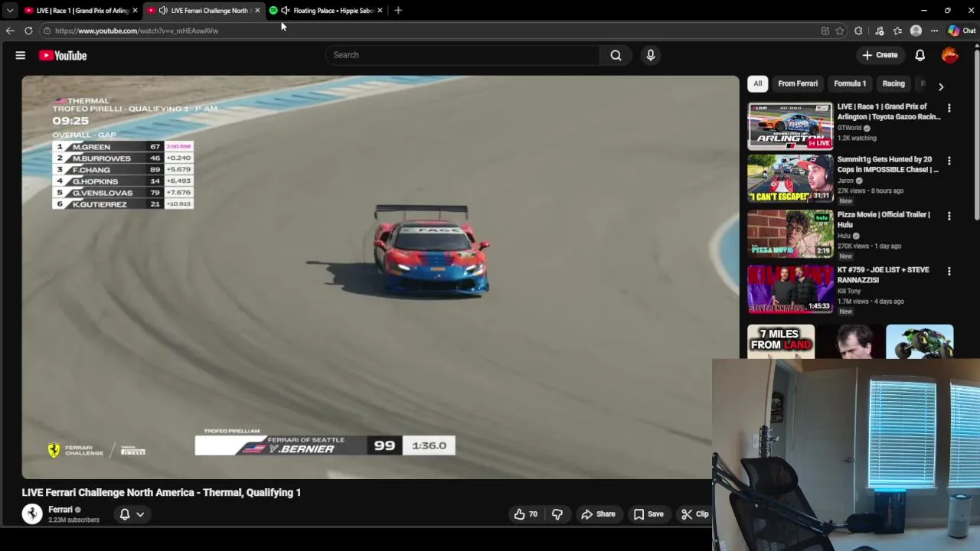
Task: Open Pizza Movie trailer thumbnail
Action: coord(790,233)
